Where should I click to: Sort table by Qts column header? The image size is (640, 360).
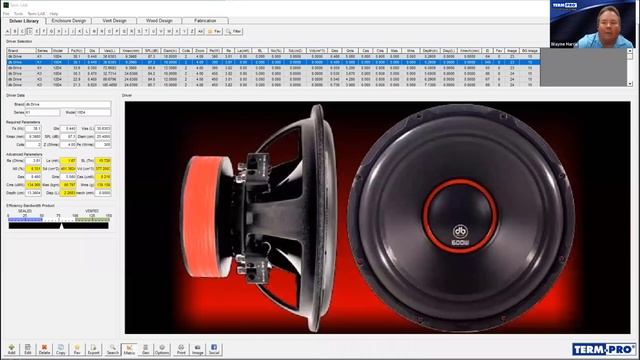tap(92, 51)
